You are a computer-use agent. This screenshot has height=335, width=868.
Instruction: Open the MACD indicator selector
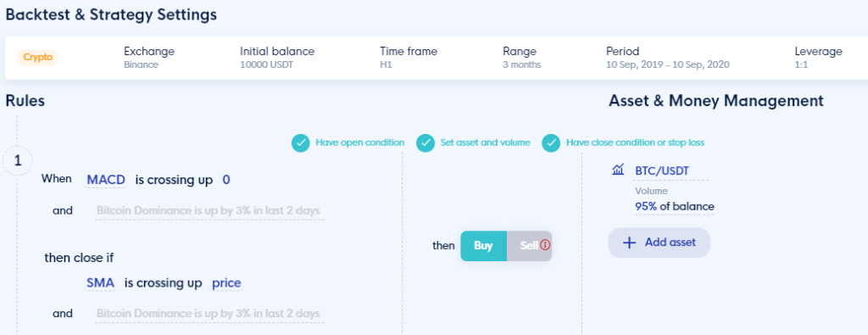(106, 180)
